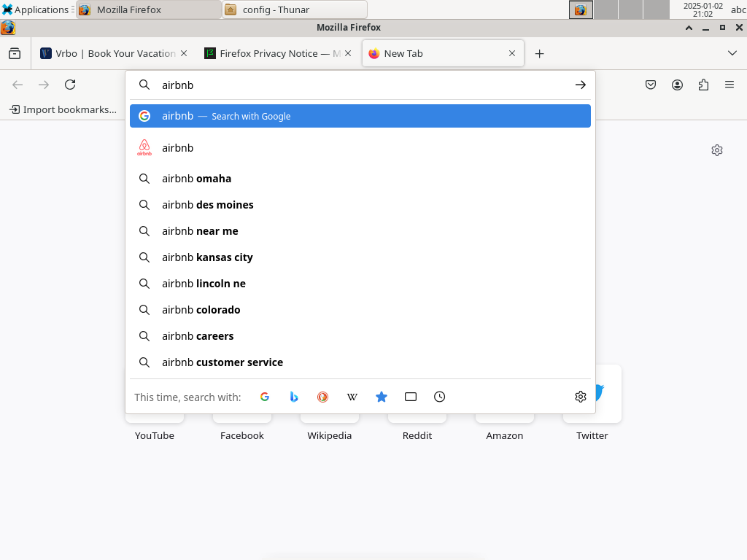
Task: Search this time with Bing
Action: click(294, 397)
